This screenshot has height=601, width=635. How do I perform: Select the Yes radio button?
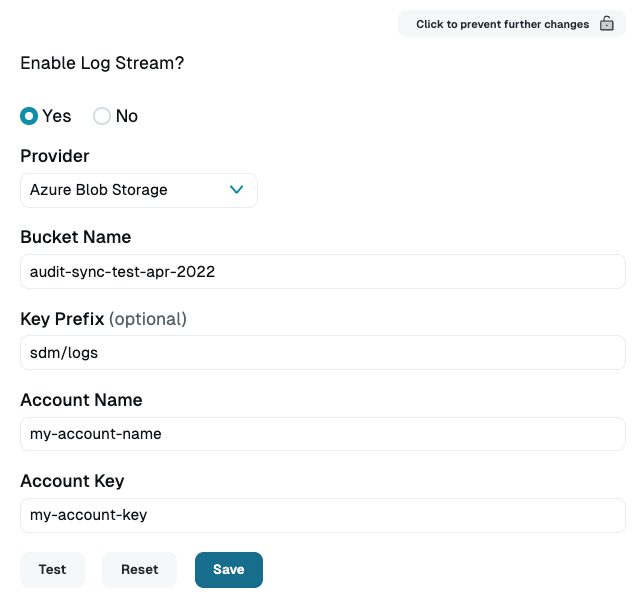pos(29,116)
